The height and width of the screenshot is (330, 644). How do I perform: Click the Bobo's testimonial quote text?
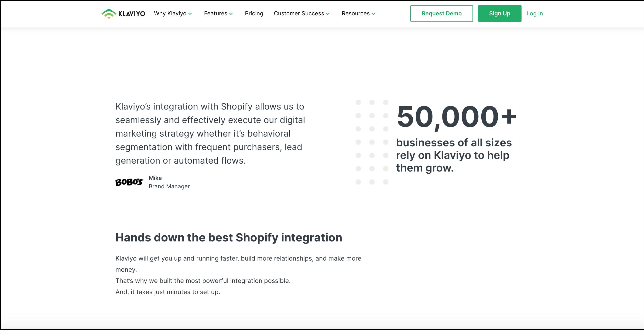click(210, 134)
